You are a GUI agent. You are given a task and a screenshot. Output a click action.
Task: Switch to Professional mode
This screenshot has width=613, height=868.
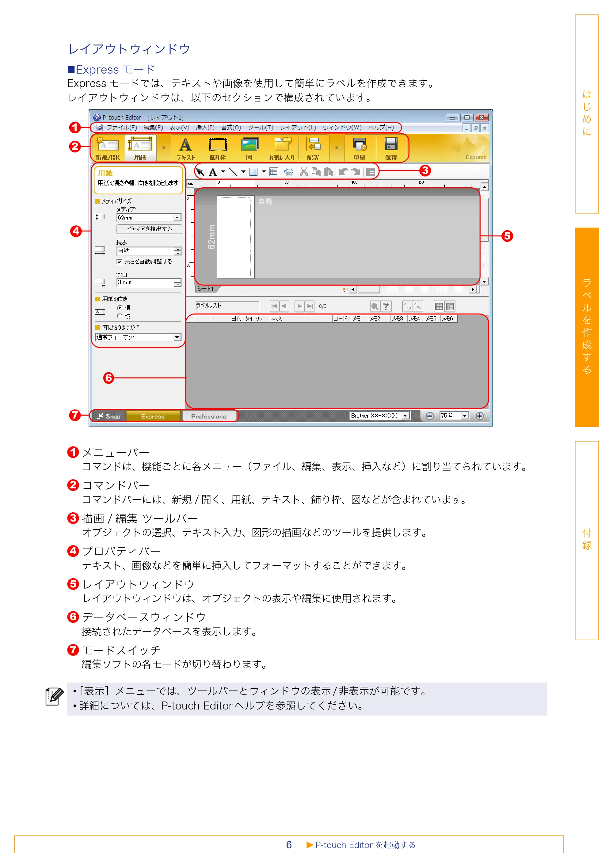[x=209, y=416]
